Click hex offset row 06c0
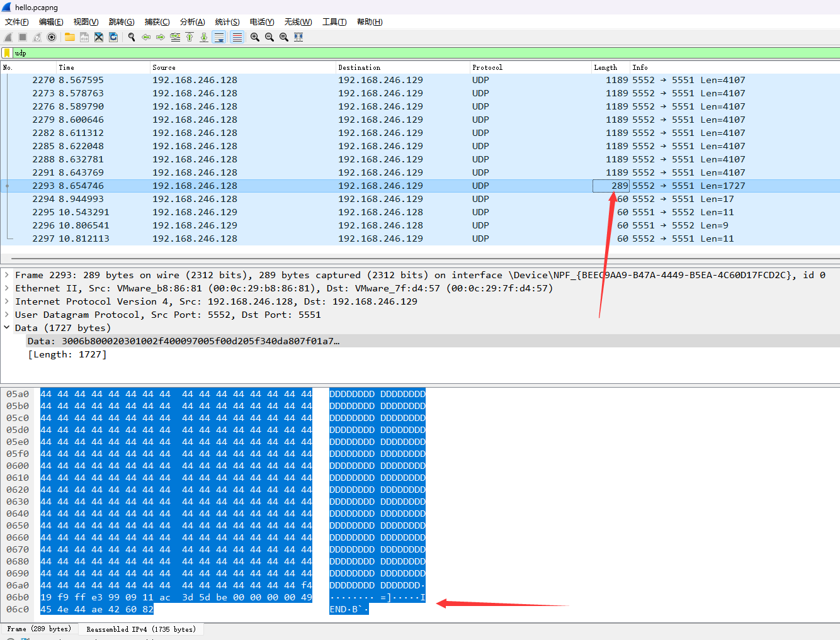 (x=18, y=609)
